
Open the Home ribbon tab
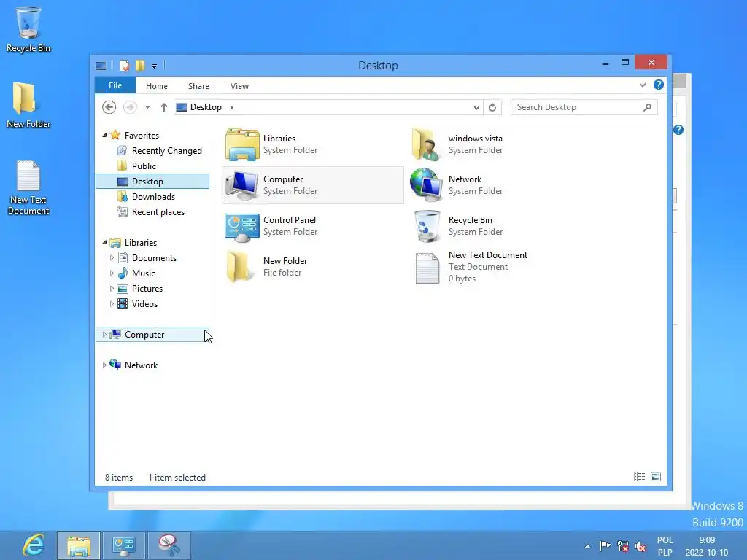[x=157, y=86]
